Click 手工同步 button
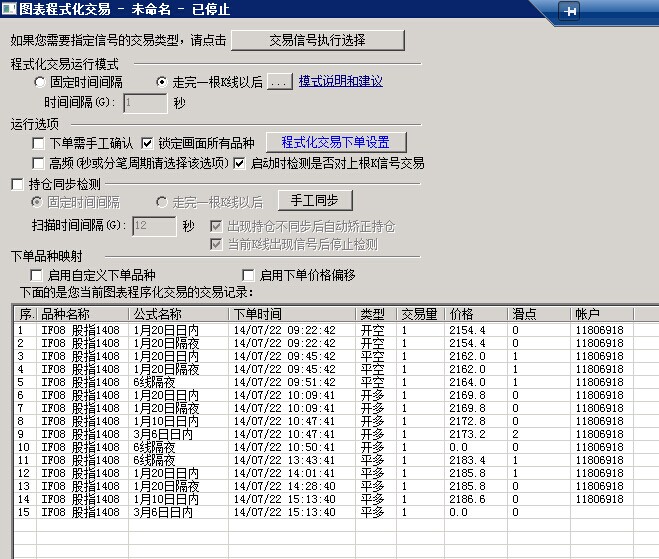This screenshot has height=559, width=659. coord(308,201)
